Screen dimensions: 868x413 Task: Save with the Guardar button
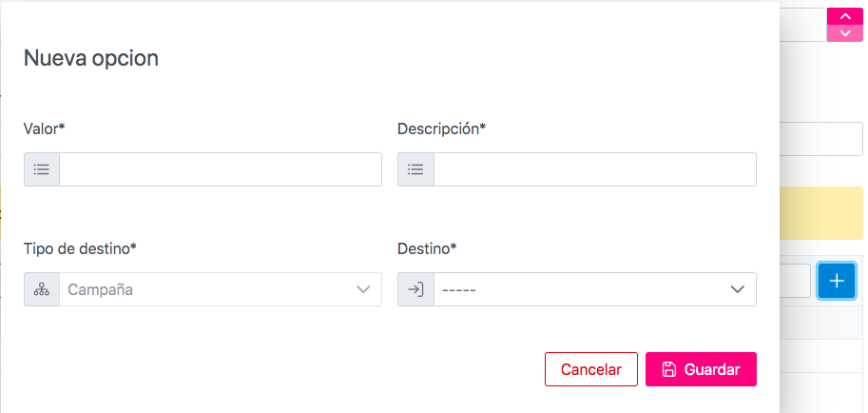pos(701,369)
